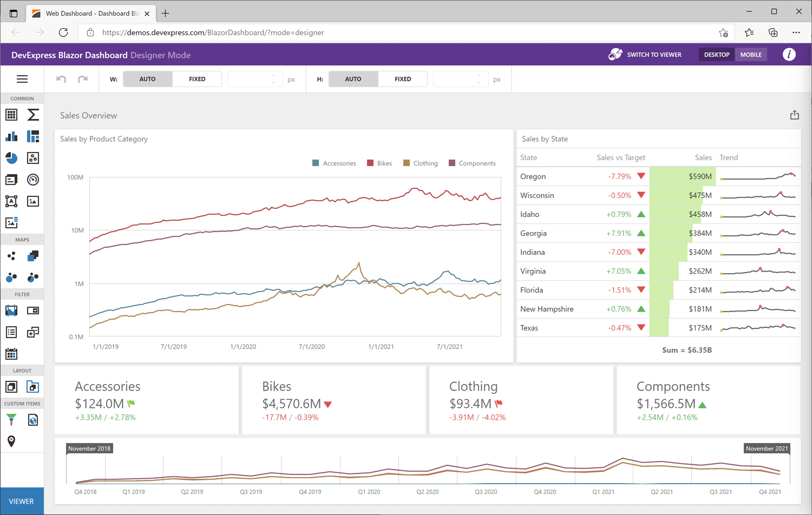Viewport: 812px width, 515px height.
Task: Add a Pie chart item
Action: click(11, 158)
